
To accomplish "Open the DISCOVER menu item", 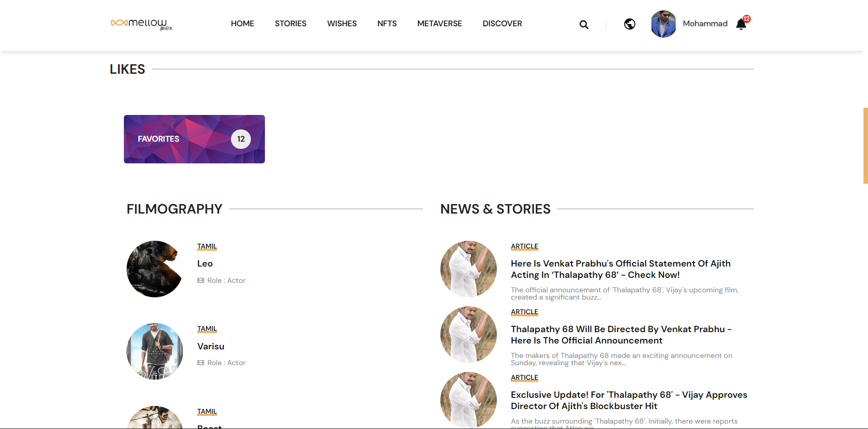I will pos(502,24).
